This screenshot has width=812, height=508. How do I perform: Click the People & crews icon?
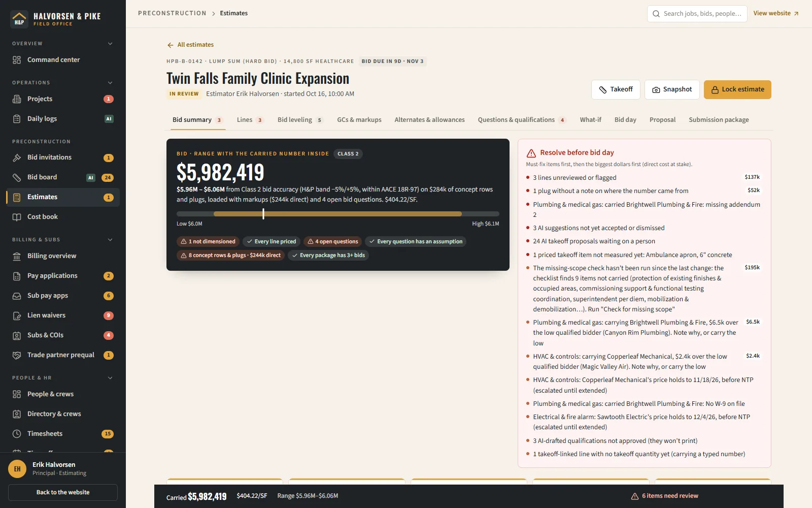17,394
